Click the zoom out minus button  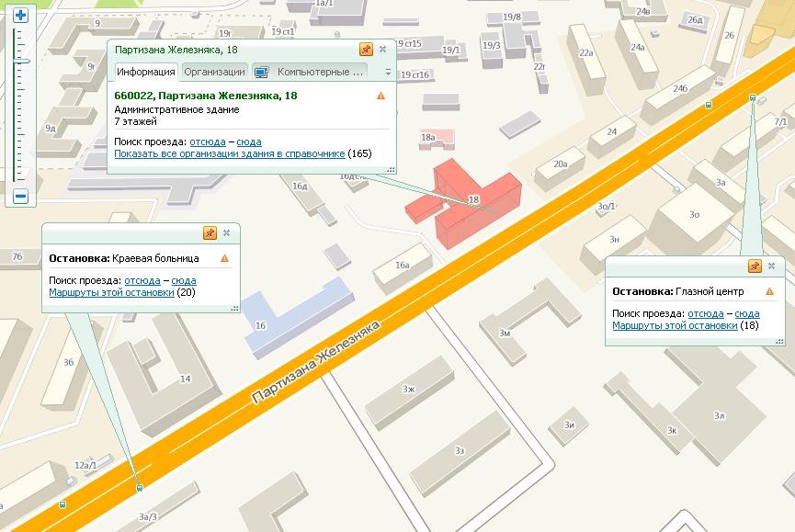pos(21,196)
